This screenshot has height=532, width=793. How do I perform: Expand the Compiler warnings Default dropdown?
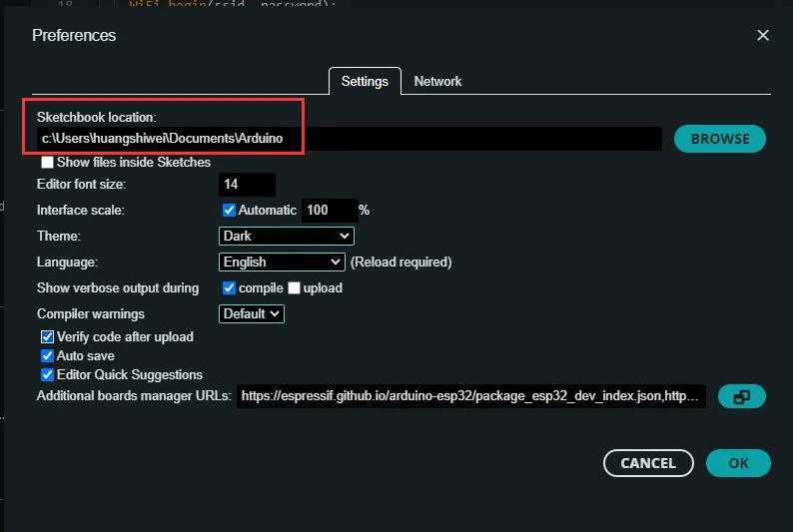pyautogui.click(x=252, y=314)
